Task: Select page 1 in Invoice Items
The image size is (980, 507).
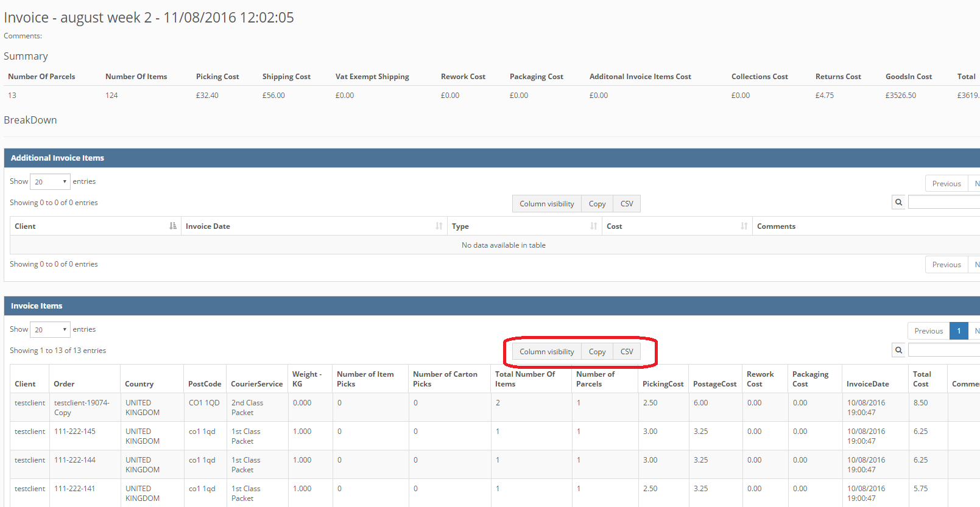Action: 959,330
